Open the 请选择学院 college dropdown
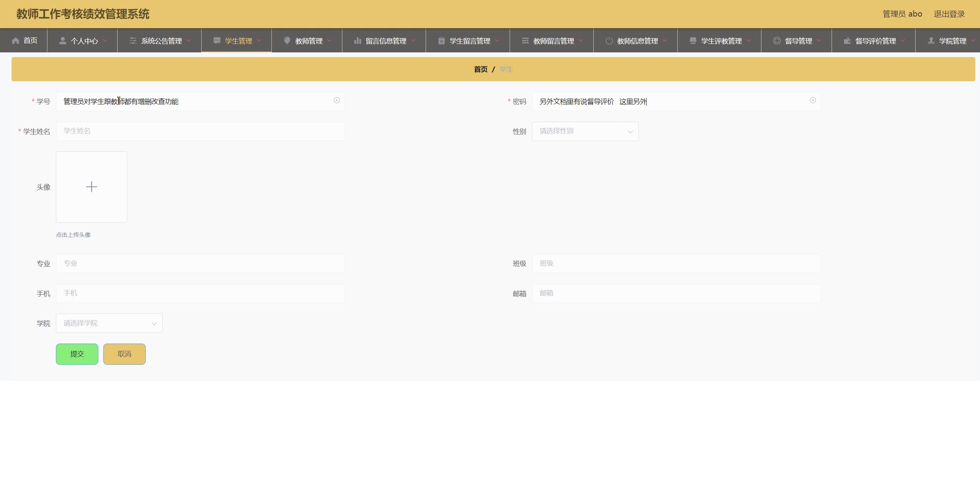The image size is (980, 483). pyautogui.click(x=109, y=323)
